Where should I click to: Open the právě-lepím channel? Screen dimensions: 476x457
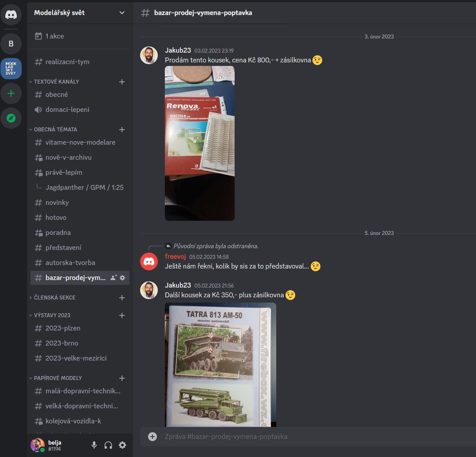80,172
